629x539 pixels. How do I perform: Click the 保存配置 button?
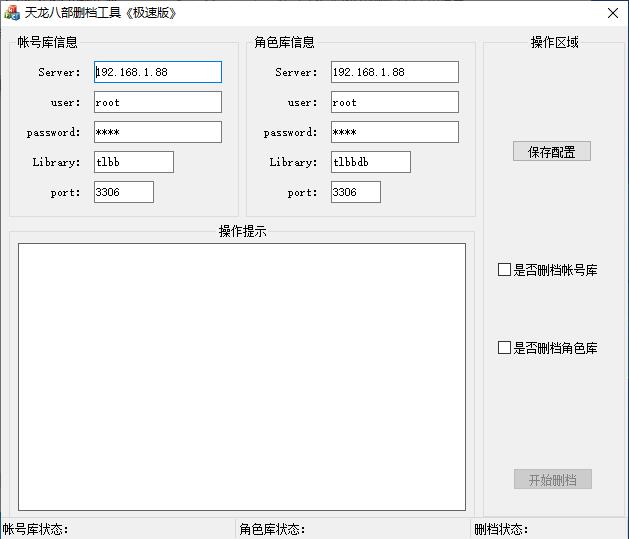point(552,152)
